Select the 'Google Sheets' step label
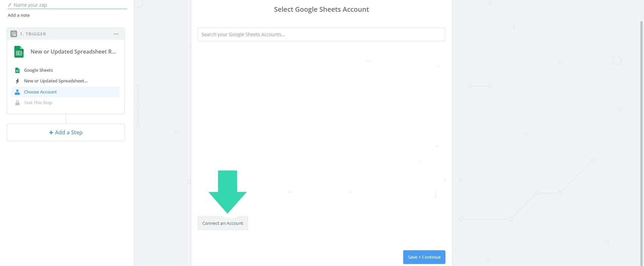This screenshot has height=266, width=644. [38, 70]
